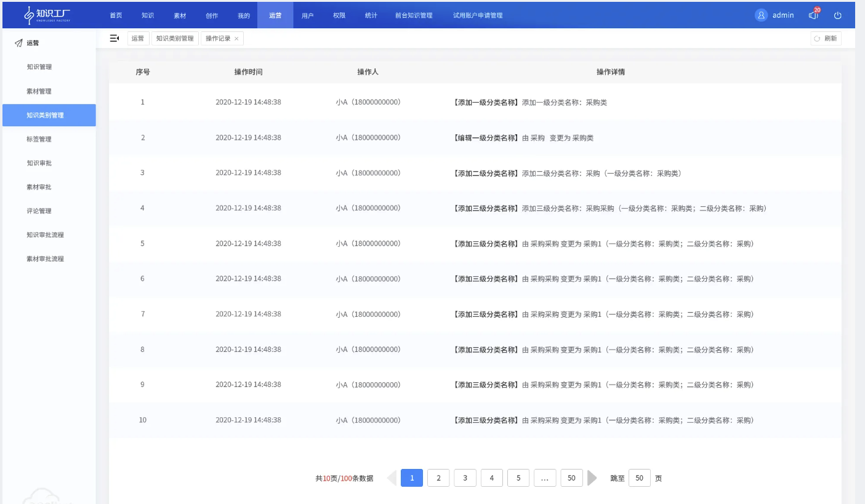
Task: Click the power logout icon
Action: 838,15
